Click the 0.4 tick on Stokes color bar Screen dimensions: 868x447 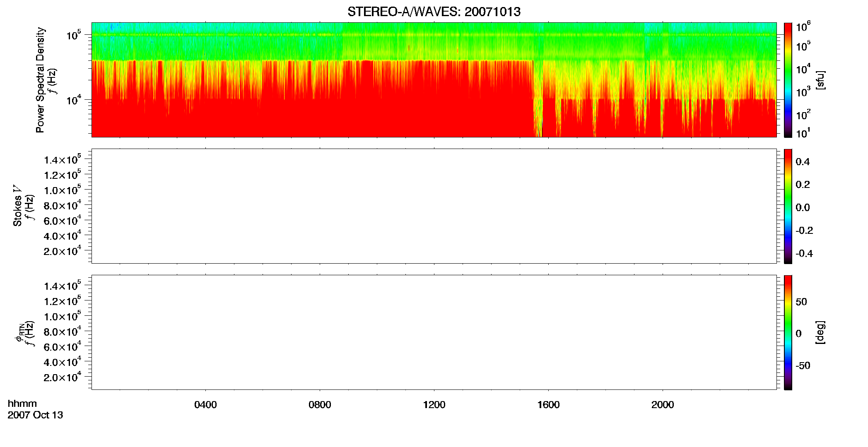pos(803,162)
